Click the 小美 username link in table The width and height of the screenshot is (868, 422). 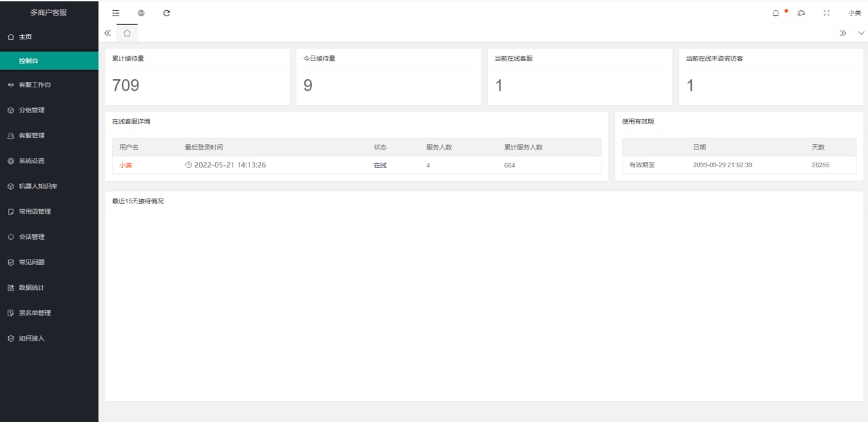pos(125,165)
